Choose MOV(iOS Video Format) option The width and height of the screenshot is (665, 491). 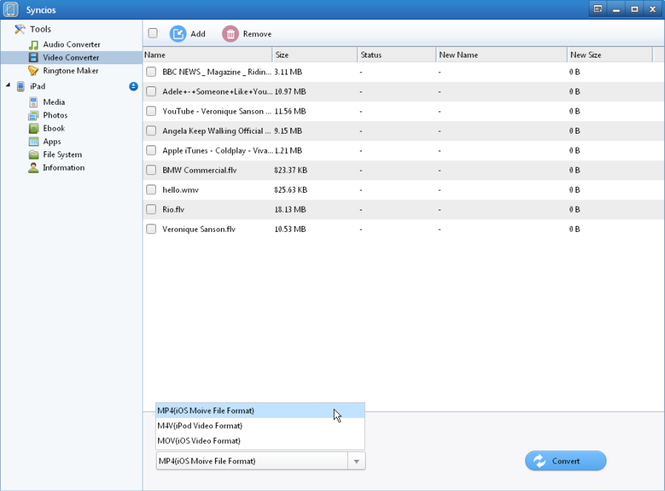point(260,441)
